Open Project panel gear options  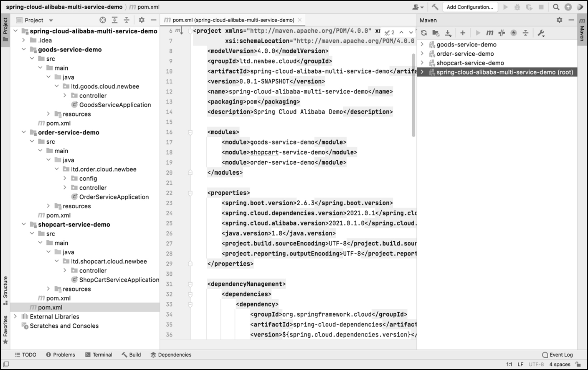pyautogui.click(x=141, y=20)
